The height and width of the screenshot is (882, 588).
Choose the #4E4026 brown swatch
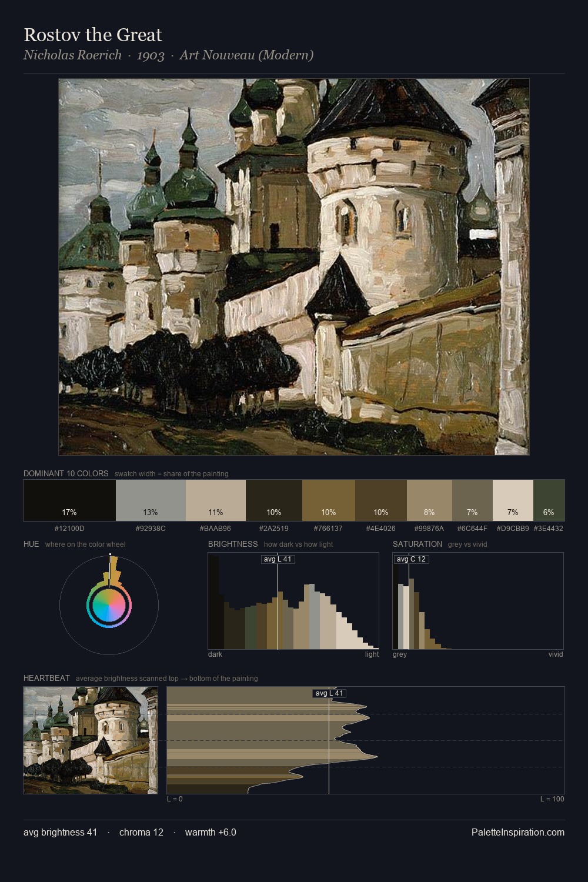(381, 500)
